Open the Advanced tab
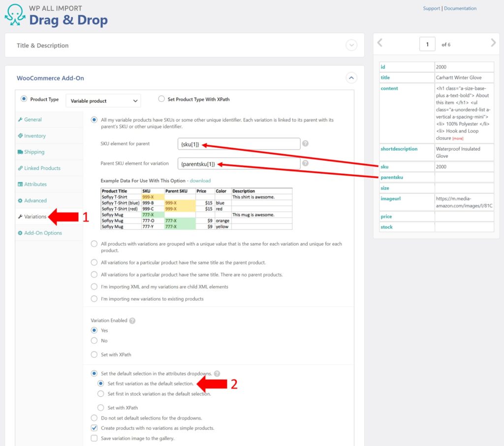This screenshot has height=446, width=504. (35, 200)
